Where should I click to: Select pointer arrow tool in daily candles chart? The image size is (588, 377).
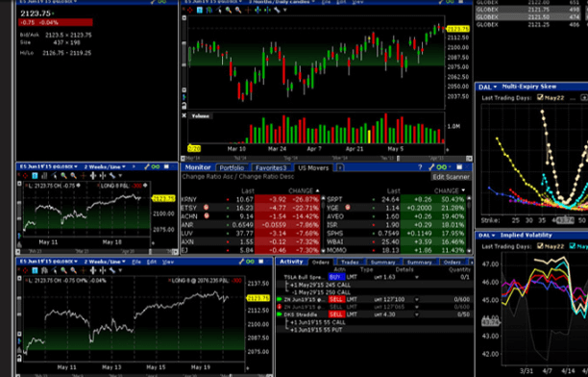219,11
